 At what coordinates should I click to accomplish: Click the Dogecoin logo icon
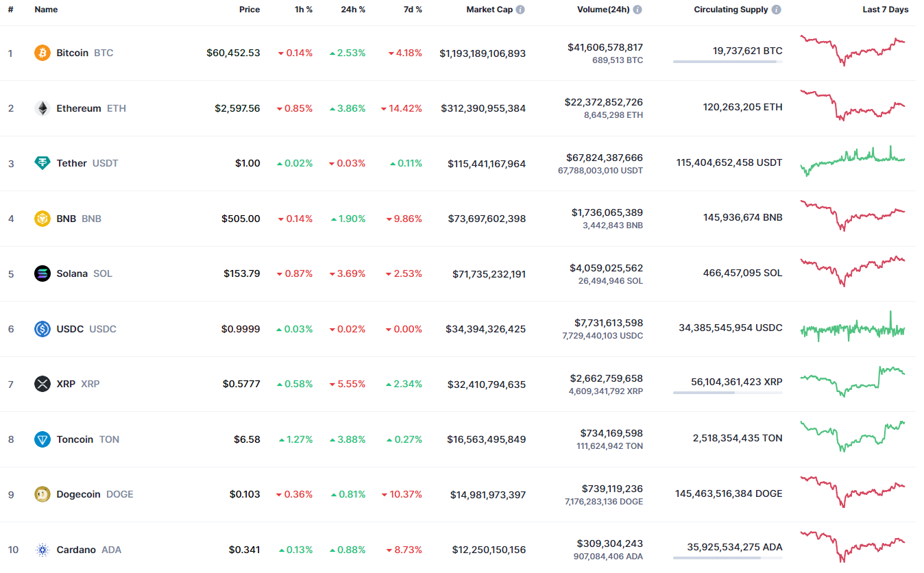(42, 494)
